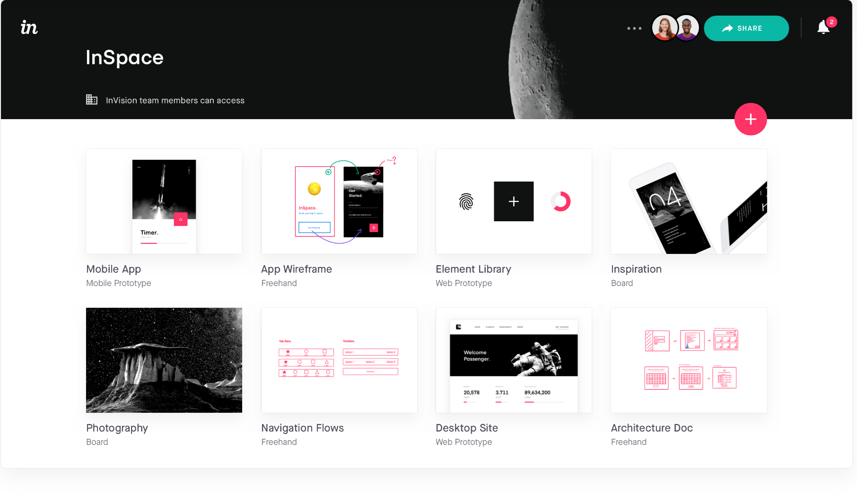The height and width of the screenshot is (504, 857).
Task: Click the Inspiration title
Action: pyautogui.click(x=636, y=269)
